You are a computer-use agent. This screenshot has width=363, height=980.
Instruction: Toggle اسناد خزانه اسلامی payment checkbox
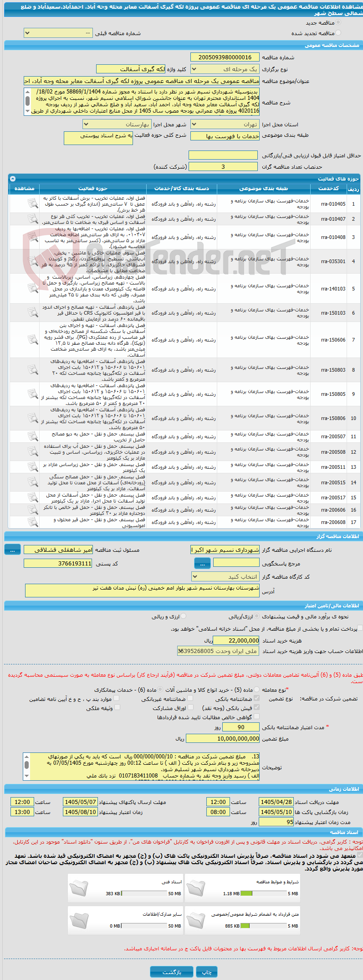(360, 628)
